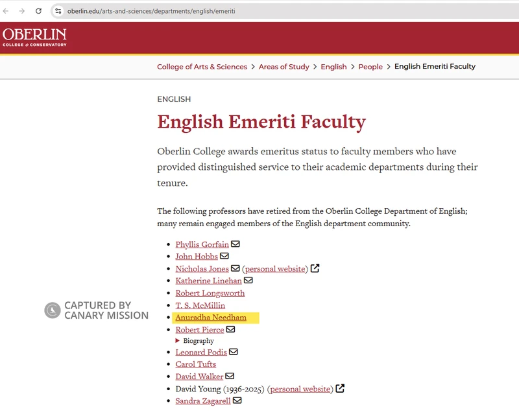This screenshot has width=519, height=420.
Task: Open Nicholas Jones personal website link
Action: pyautogui.click(x=275, y=268)
